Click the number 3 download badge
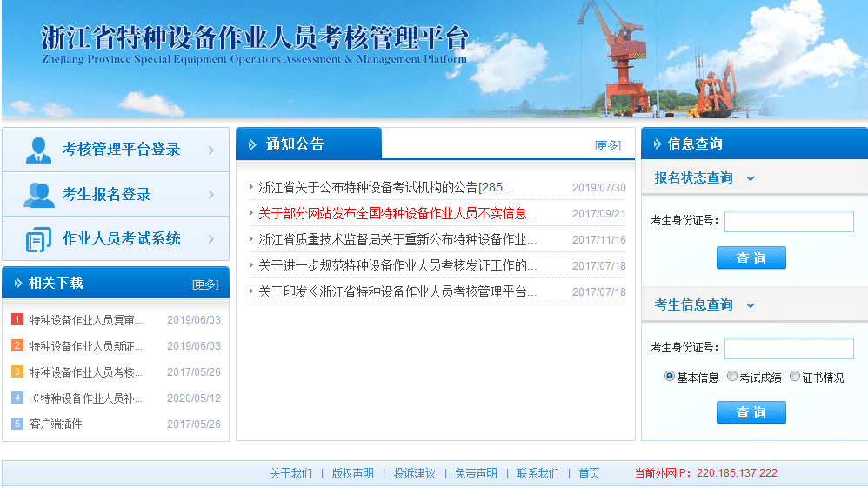Viewport: 868px width, 488px height. (17, 372)
